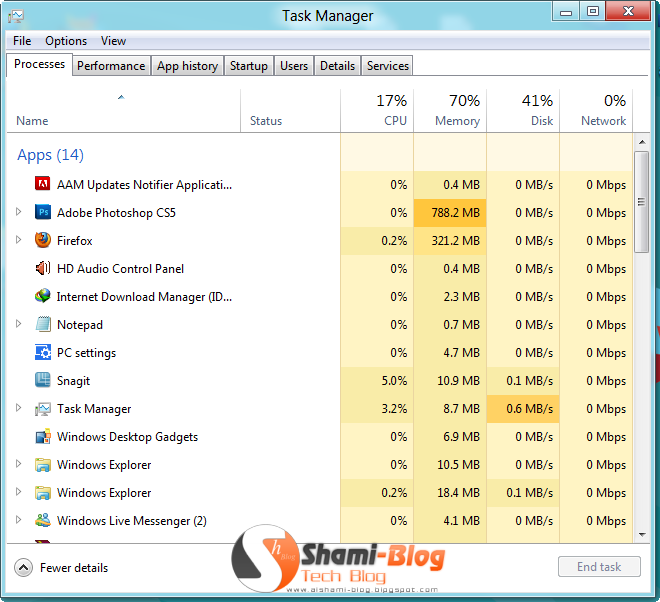
Task: Select the 10.9 MB memory cell
Action: 450,381
